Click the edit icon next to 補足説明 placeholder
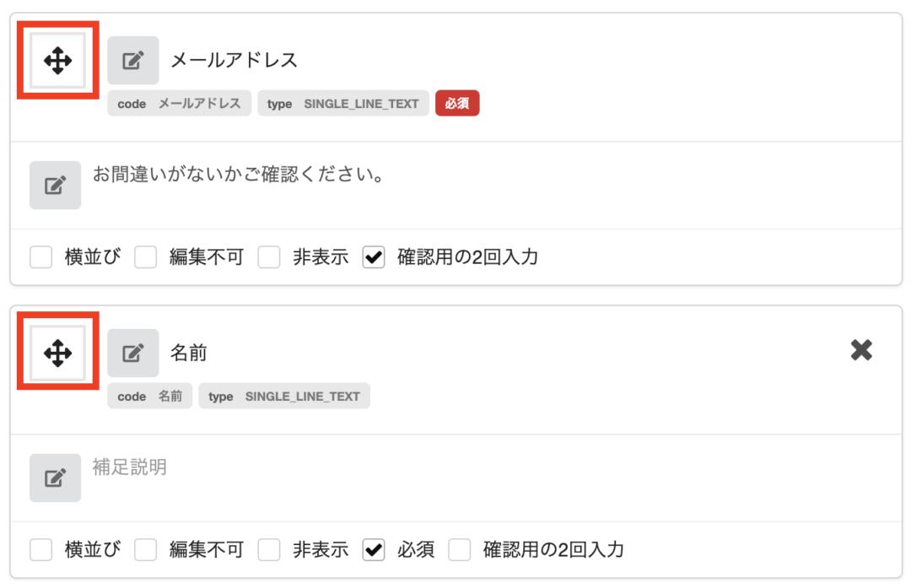Image resolution: width=911 pixels, height=588 pixels. [54, 478]
